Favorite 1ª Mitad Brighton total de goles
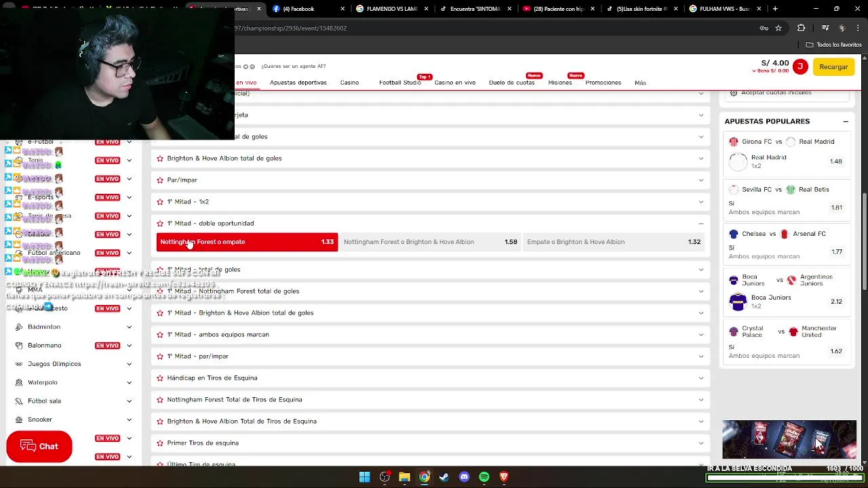Screen dimensions: 868x488 point(160,313)
